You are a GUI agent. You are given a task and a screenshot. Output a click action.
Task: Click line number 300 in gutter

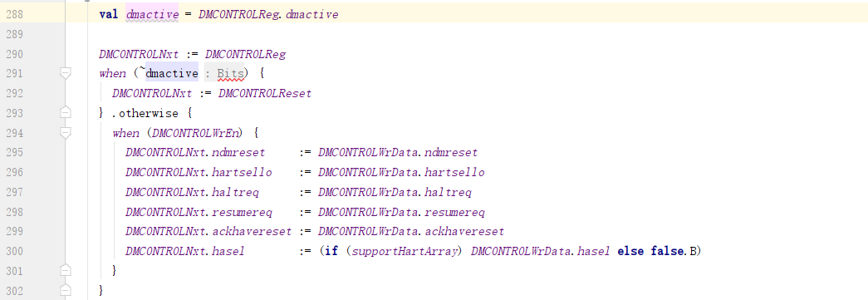point(14,251)
